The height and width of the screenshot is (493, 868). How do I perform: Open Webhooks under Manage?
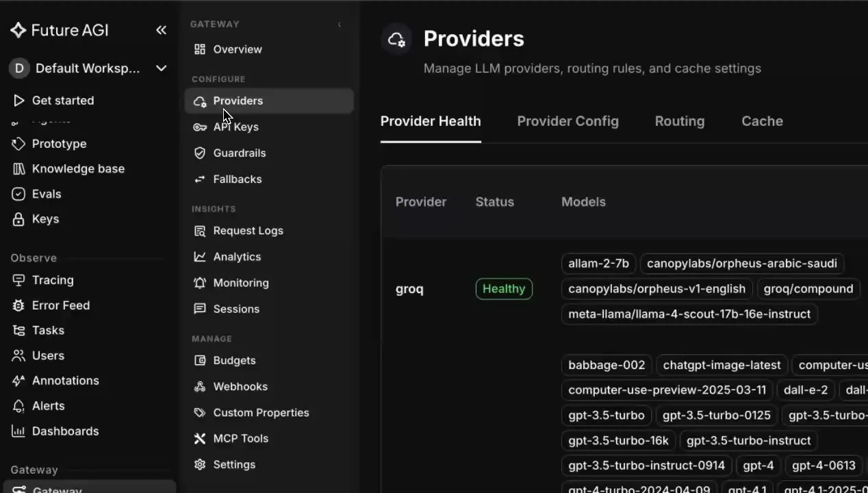240,386
